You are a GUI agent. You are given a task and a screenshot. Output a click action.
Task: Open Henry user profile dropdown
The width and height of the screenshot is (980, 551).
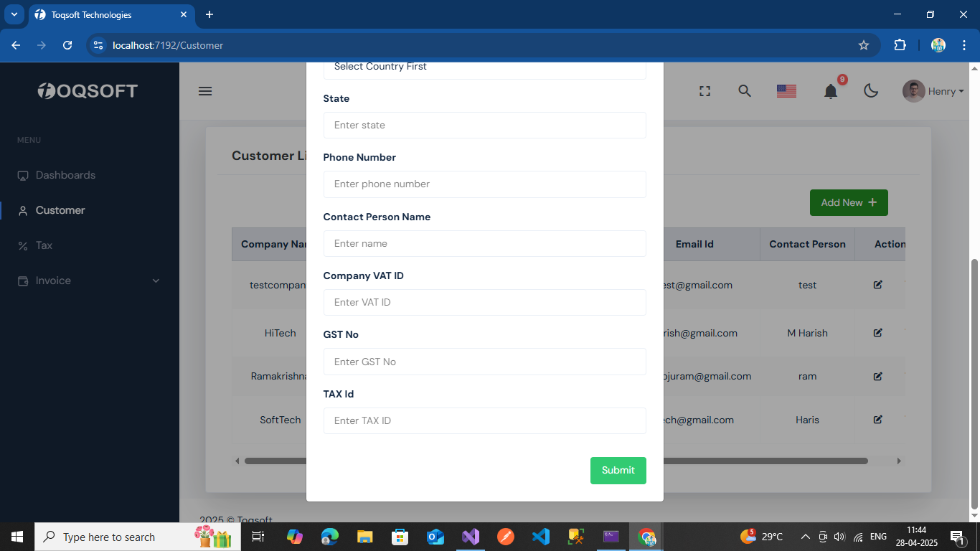point(933,91)
